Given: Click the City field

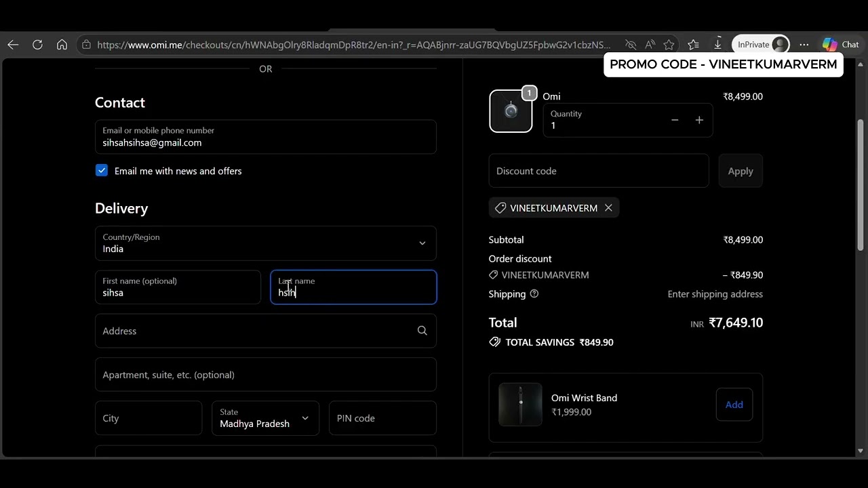Looking at the screenshot, I should [x=149, y=418].
